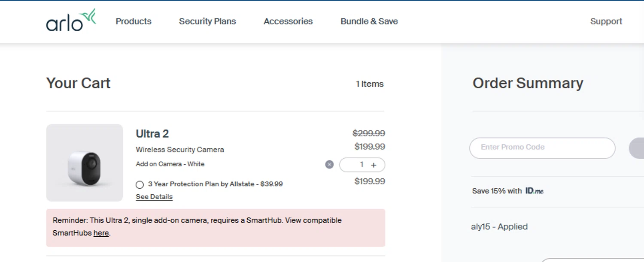Open the Products menu
The width and height of the screenshot is (644, 262).
pyautogui.click(x=134, y=21)
